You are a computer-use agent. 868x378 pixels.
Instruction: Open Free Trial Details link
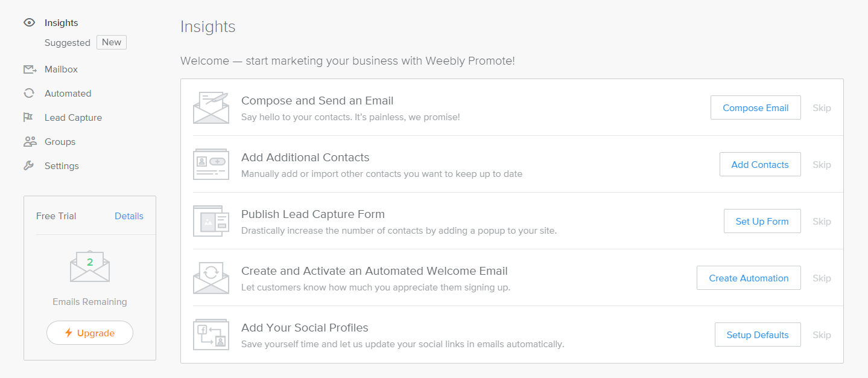[129, 216]
